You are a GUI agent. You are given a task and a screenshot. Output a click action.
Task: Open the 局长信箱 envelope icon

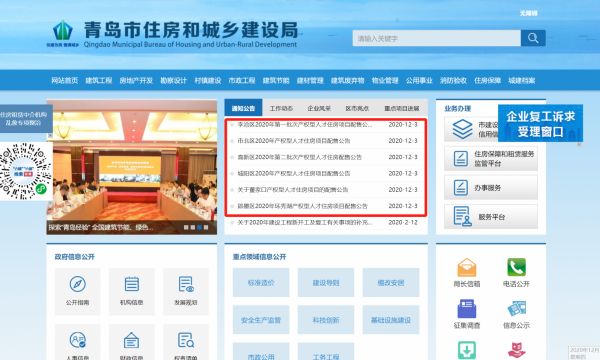(x=466, y=267)
